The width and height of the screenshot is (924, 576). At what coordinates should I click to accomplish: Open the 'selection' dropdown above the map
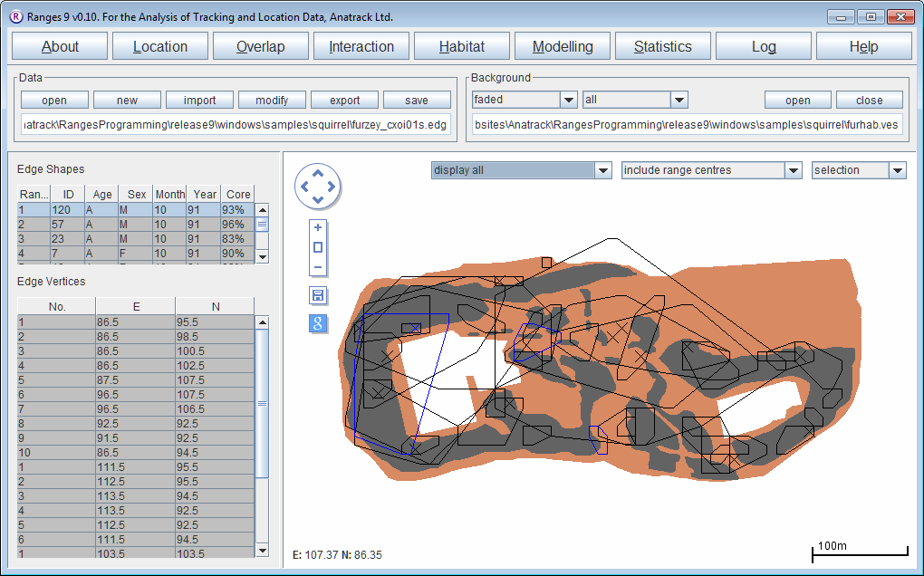coord(897,170)
